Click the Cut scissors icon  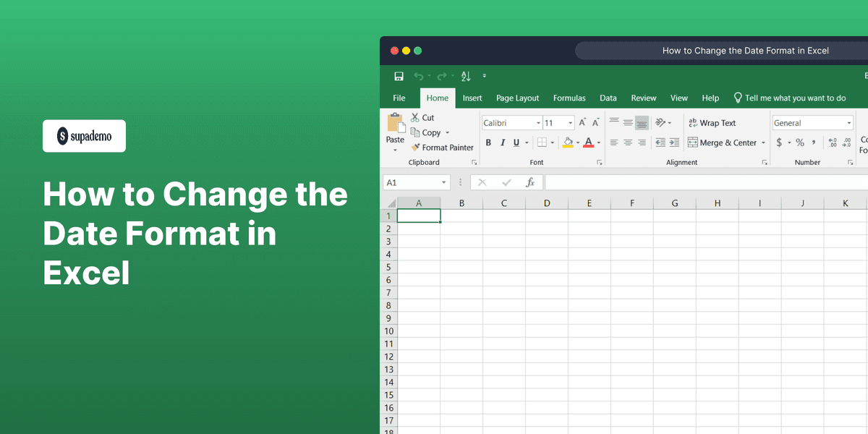point(414,116)
